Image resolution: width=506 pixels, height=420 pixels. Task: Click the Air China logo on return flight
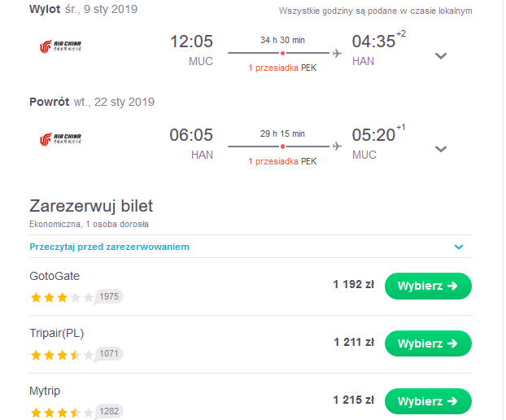click(x=60, y=139)
